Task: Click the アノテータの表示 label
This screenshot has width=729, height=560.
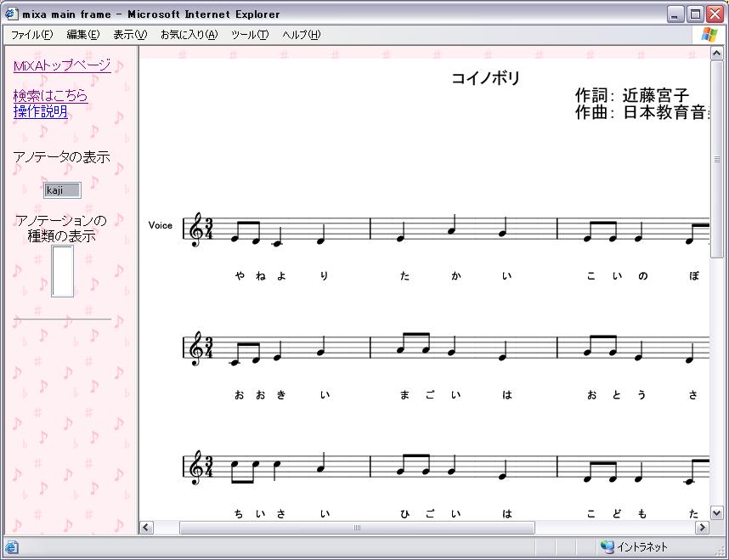Action: coord(62,157)
